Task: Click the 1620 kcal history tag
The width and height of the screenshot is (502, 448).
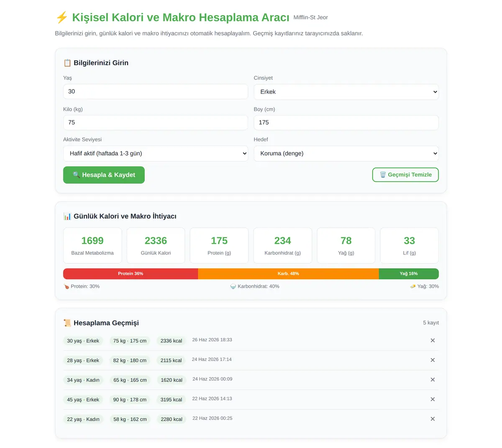Action: 172,380
